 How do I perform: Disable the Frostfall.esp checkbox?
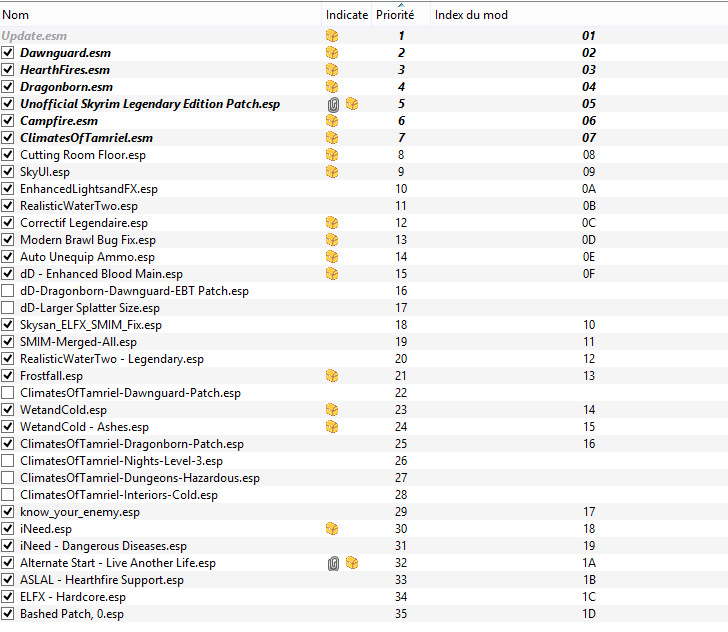(x=7, y=376)
